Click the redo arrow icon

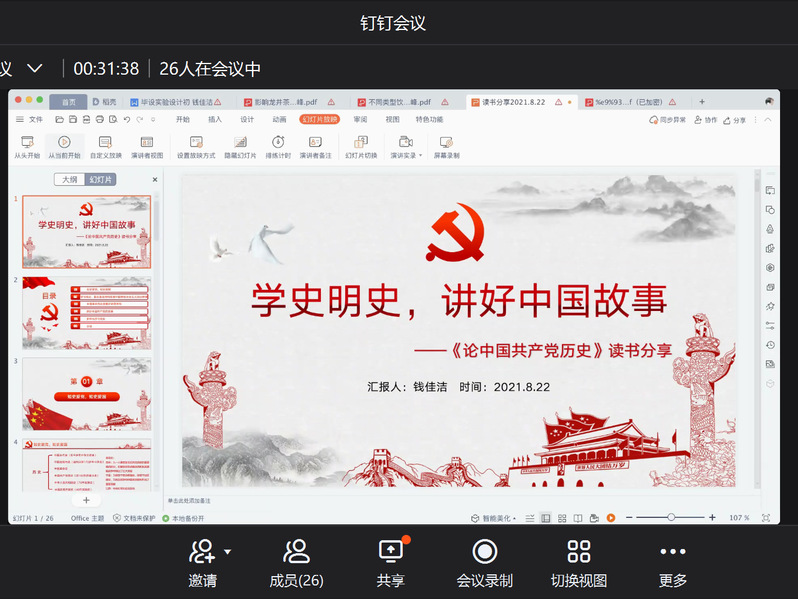click(x=139, y=120)
